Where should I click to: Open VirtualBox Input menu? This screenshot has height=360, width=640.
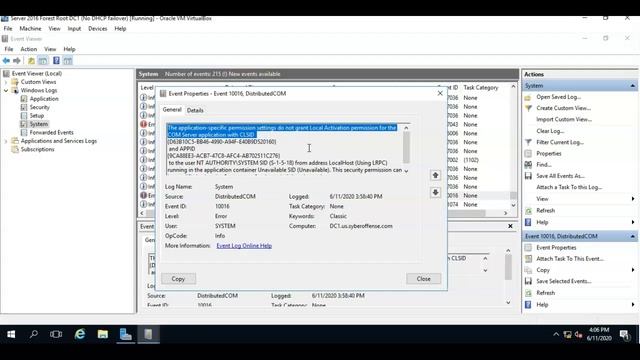tap(74, 29)
